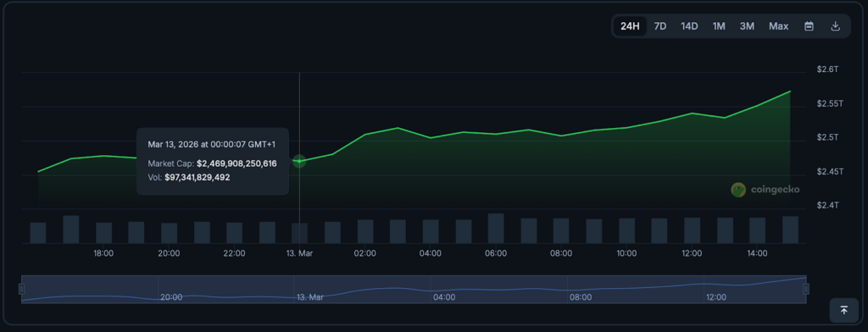The height and width of the screenshot is (332, 868).
Task: Click the 22:00 x-axis label
Action: tap(234, 253)
